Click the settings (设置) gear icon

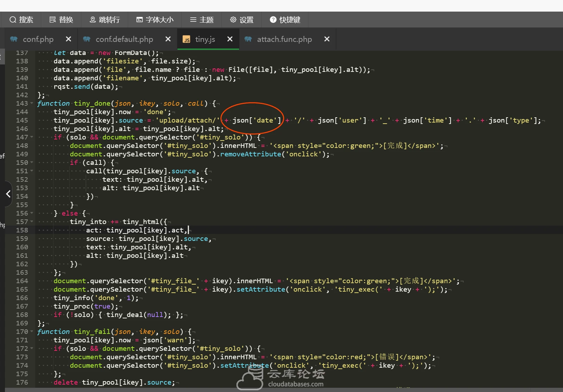point(233,20)
